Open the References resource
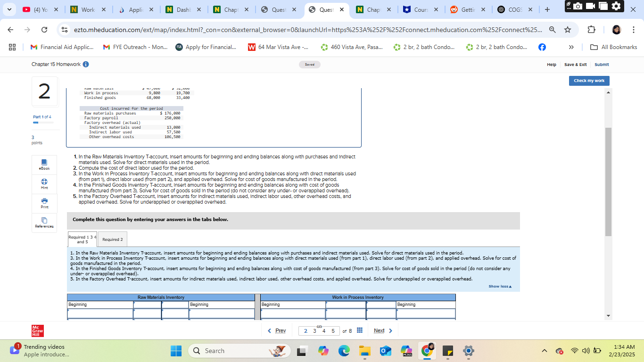The height and width of the screenshot is (362, 644). pos(44,222)
